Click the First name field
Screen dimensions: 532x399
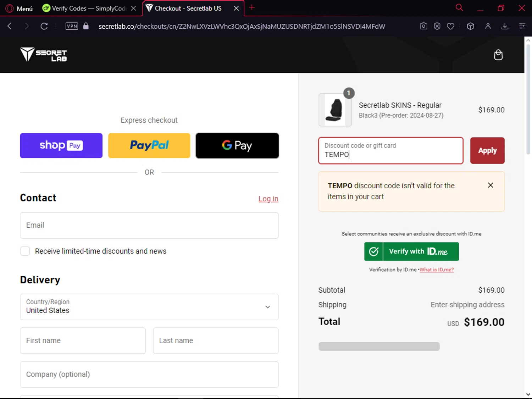click(83, 340)
